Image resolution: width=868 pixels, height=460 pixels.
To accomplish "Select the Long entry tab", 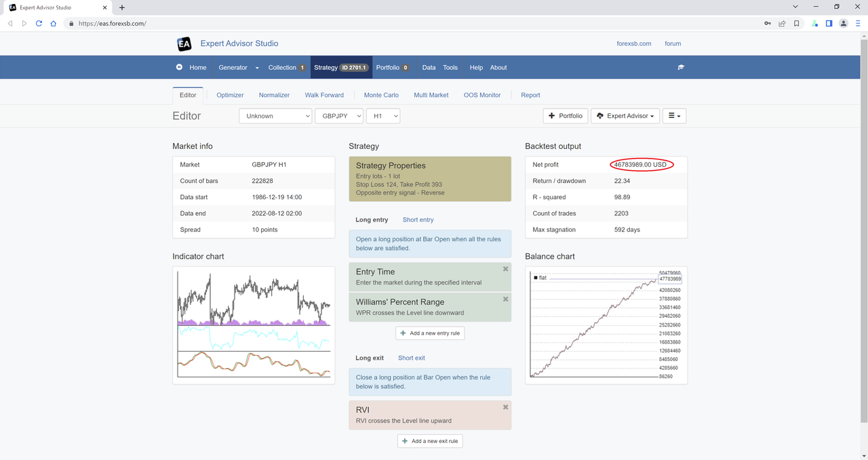I will [372, 219].
